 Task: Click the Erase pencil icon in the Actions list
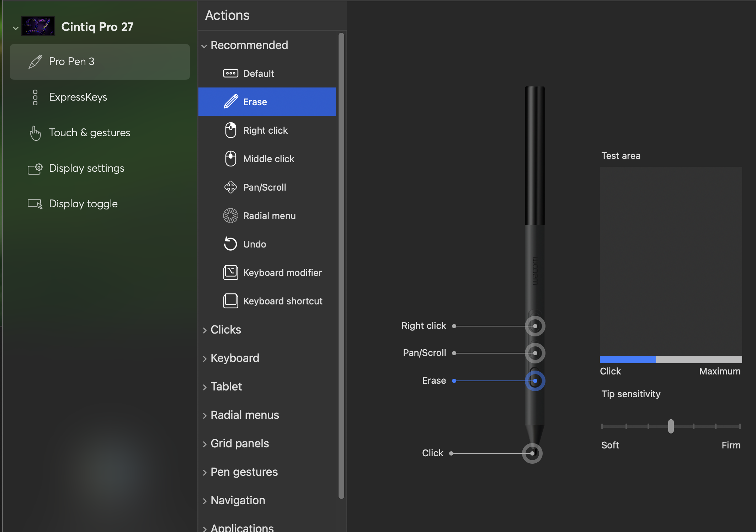(x=231, y=102)
